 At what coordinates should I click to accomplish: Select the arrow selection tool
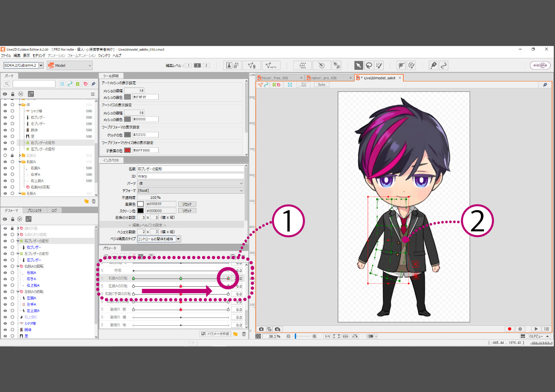click(359, 65)
